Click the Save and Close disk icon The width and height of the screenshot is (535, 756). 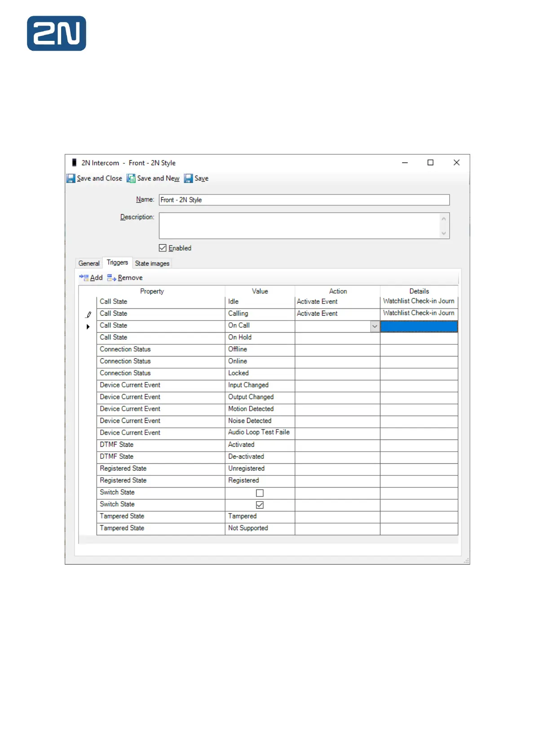coord(71,179)
